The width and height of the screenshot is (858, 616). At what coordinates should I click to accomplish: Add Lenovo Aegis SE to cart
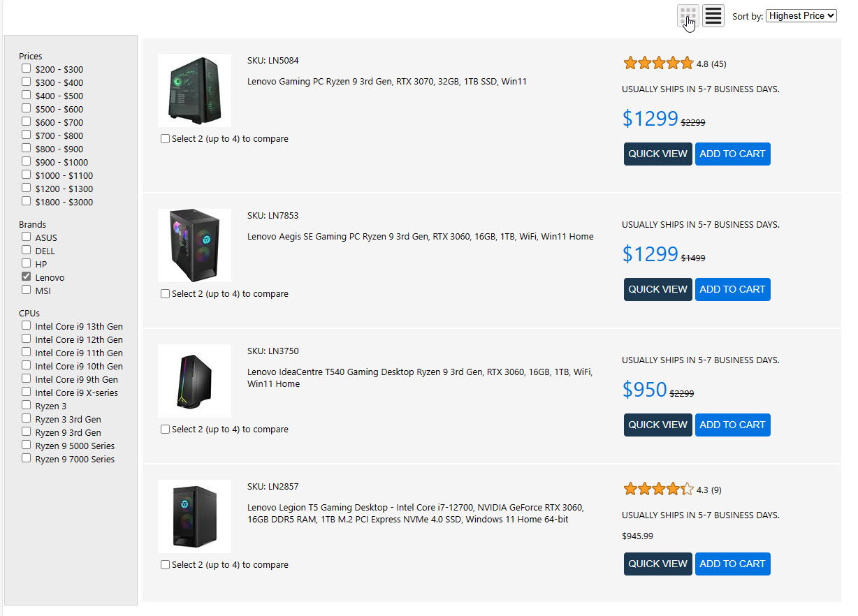pos(732,289)
